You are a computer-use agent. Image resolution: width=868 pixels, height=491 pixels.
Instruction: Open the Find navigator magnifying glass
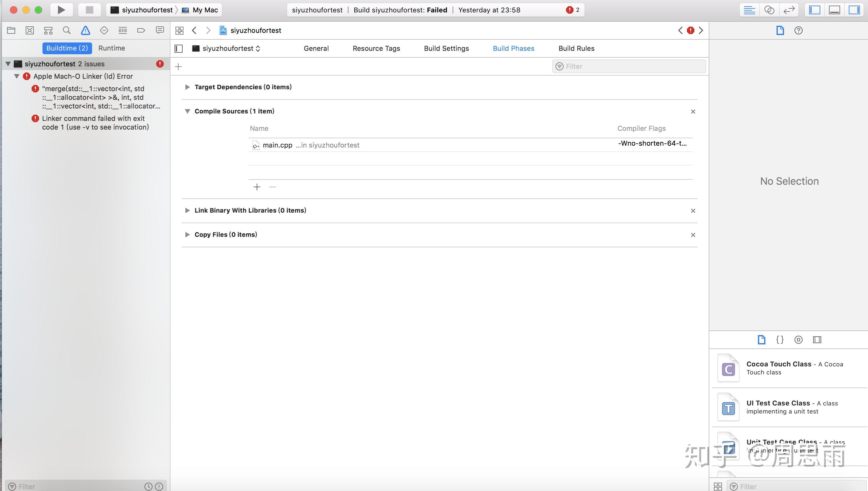(66, 30)
